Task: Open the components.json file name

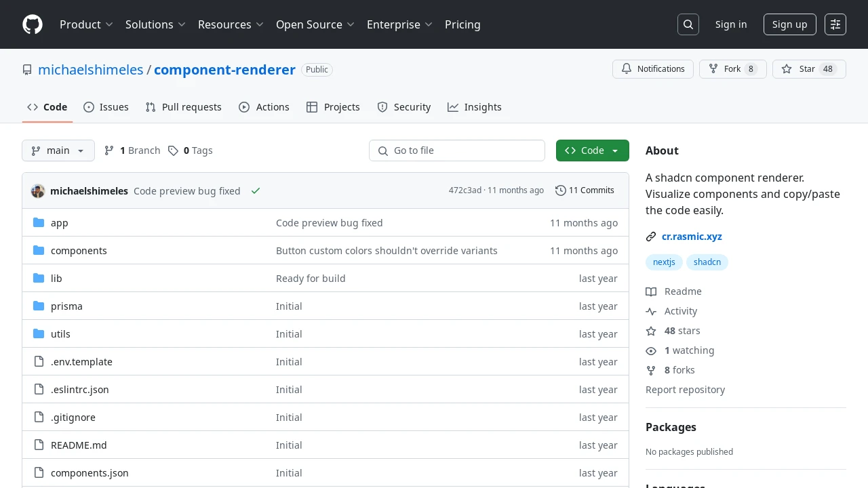Action: (x=90, y=473)
